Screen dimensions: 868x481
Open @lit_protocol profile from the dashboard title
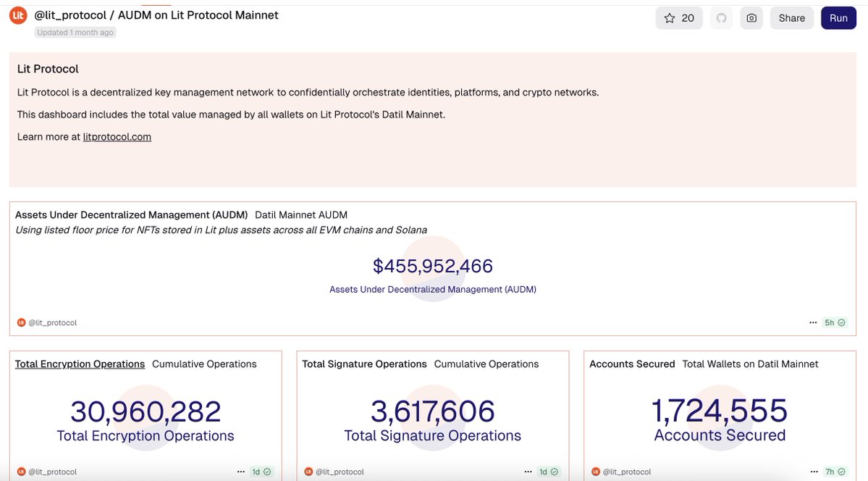click(x=70, y=15)
